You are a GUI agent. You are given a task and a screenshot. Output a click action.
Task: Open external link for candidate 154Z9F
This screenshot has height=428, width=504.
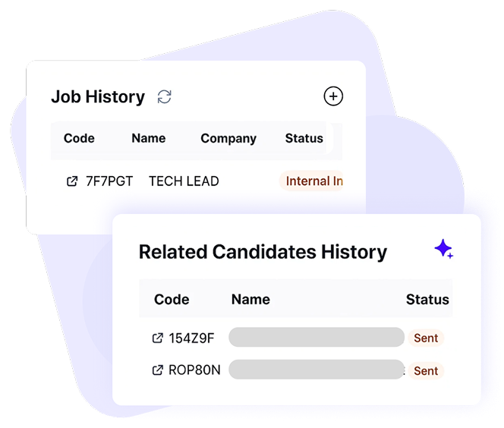[158, 338]
